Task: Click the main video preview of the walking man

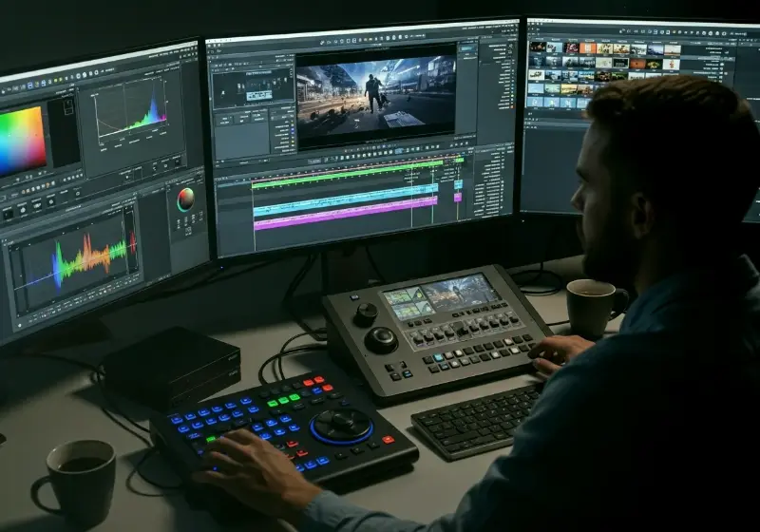Action: click(x=376, y=96)
